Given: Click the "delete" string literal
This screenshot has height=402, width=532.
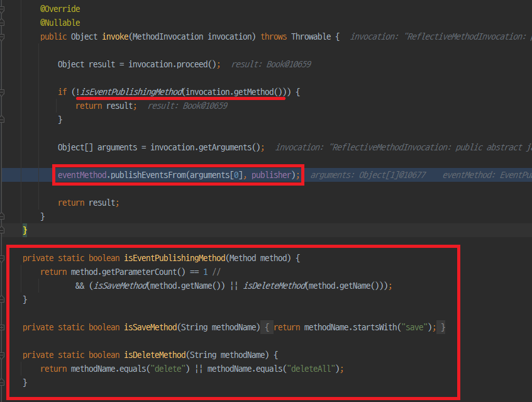Looking at the screenshot, I should pyautogui.click(x=168, y=369).
